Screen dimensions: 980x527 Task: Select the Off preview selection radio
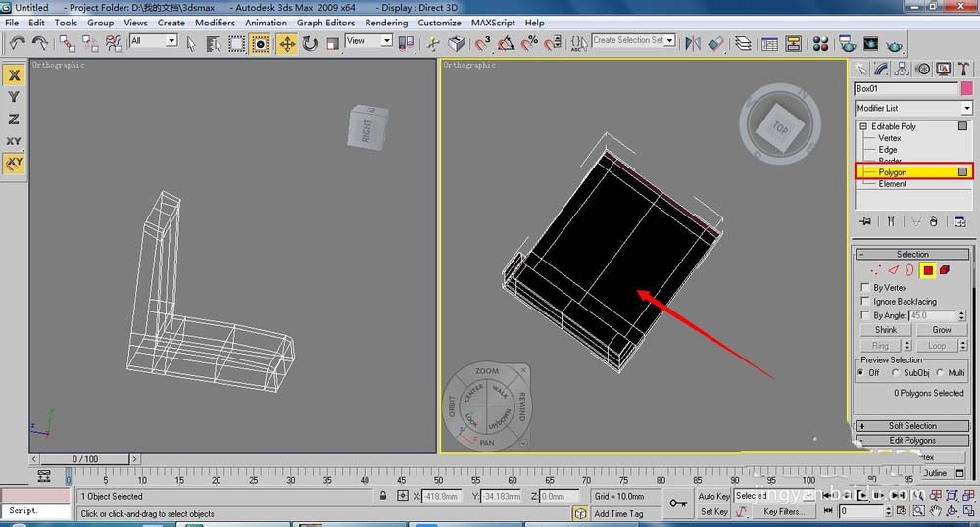pyautogui.click(x=861, y=373)
